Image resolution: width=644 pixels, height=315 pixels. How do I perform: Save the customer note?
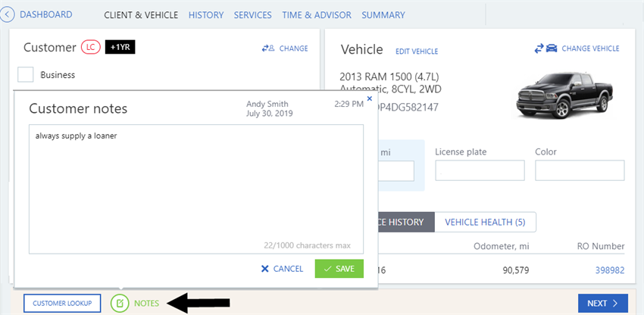[339, 269]
